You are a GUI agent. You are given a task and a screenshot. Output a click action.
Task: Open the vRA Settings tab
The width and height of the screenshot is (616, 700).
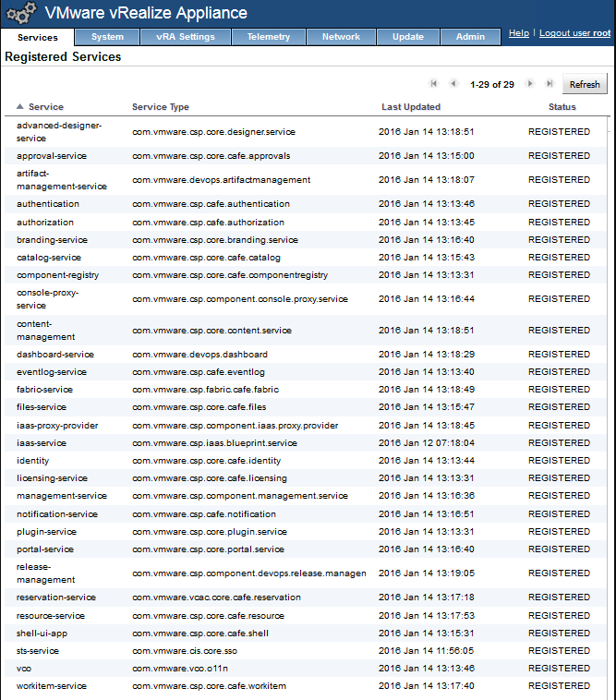[186, 37]
